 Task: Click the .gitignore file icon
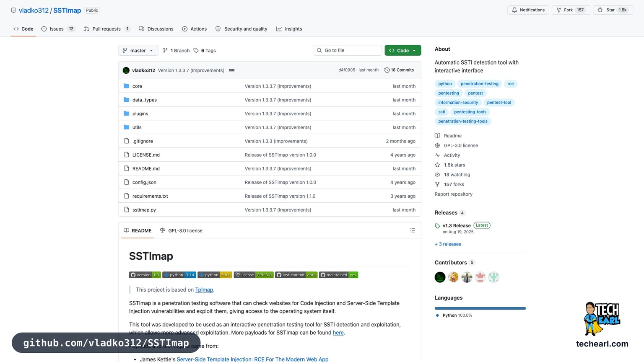[126, 141]
